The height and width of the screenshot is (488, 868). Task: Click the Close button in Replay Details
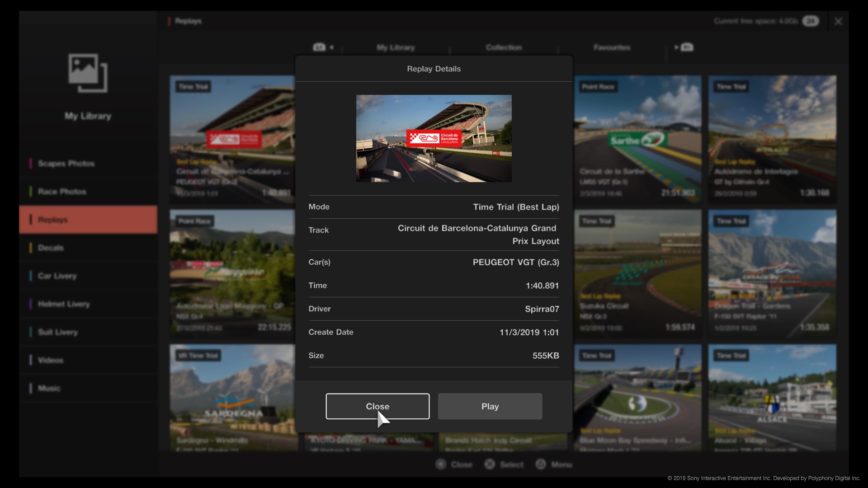(377, 406)
